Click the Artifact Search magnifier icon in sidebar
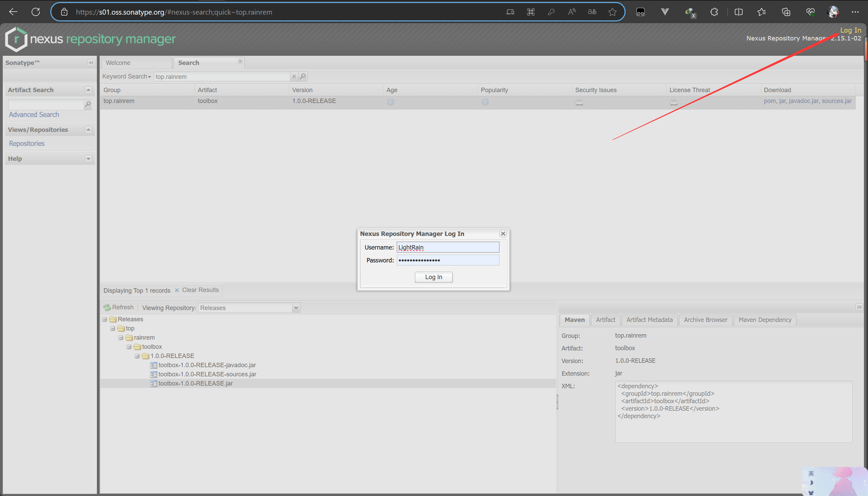 click(88, 104)
